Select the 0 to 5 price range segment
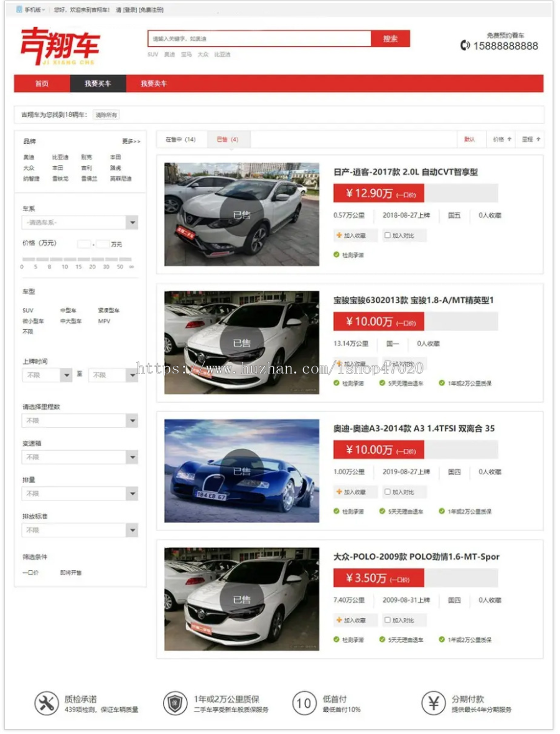Viewport: 560px width, 734px height. point(29,259)
